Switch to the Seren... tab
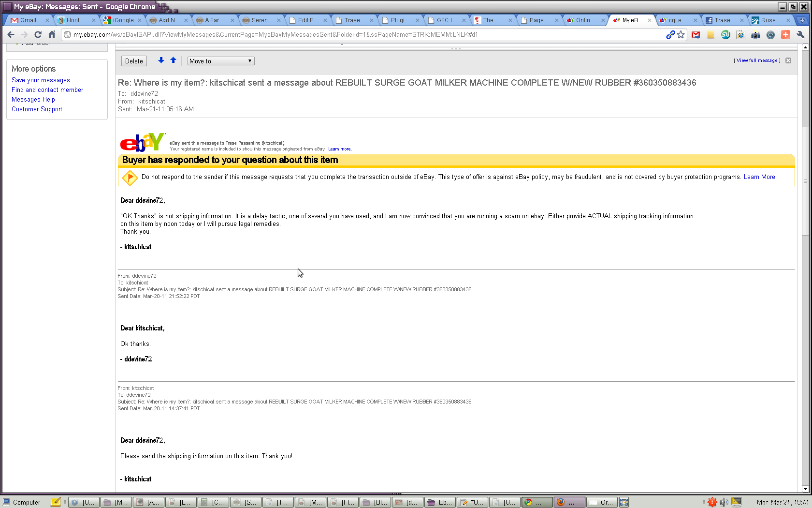 click(262, 20)
